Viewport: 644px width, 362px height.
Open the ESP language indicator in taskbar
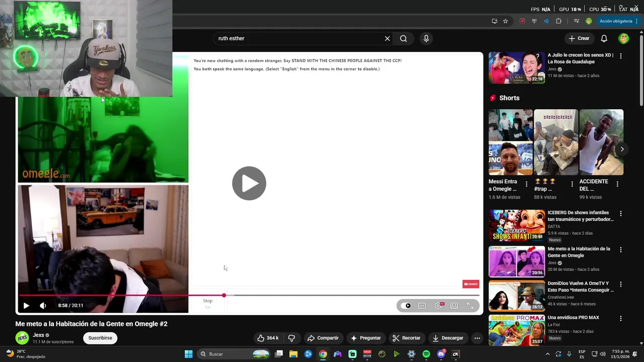[582, 354]
